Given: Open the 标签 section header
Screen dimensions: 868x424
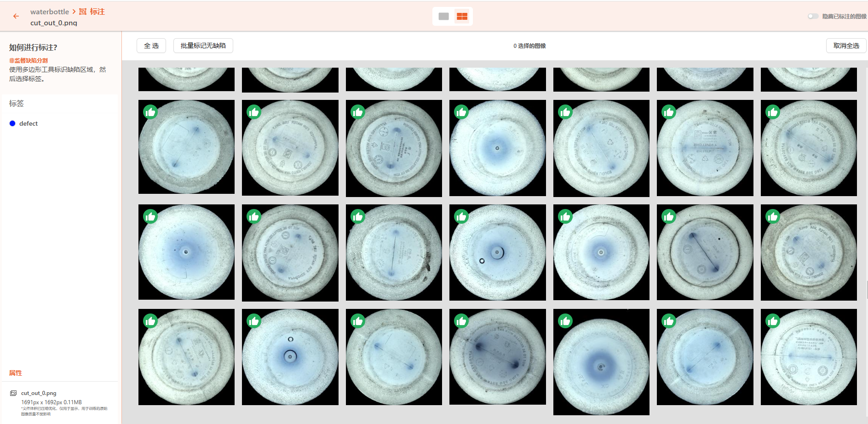Looking at the screenshot, I should (x=17, y=104).
